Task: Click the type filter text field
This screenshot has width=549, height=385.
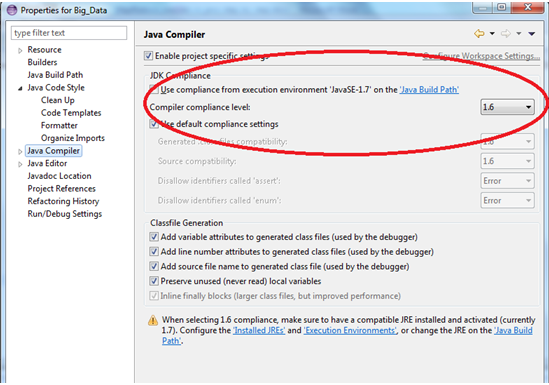Action: click(x=69, y=33)
